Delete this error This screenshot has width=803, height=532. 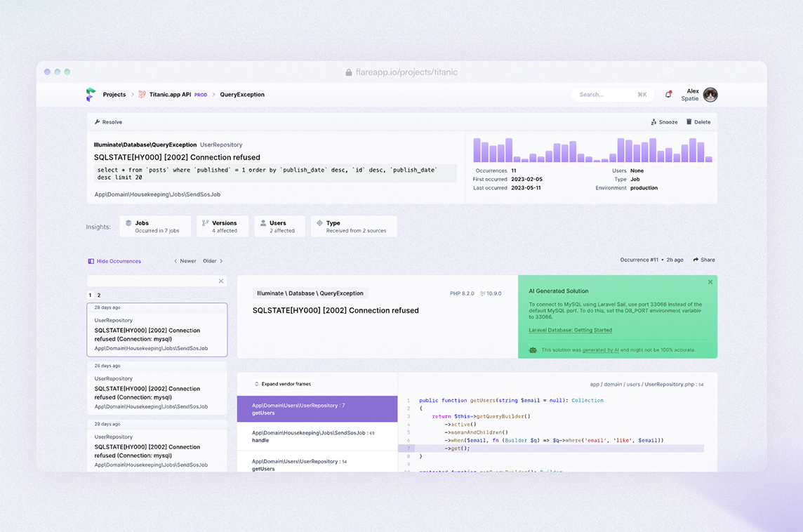(x=698, y=122)
